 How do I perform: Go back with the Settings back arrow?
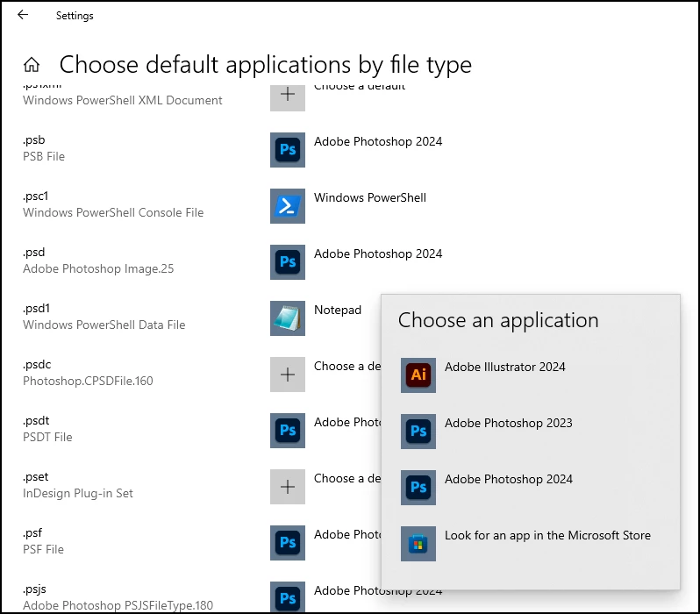(x=23, y=15)
